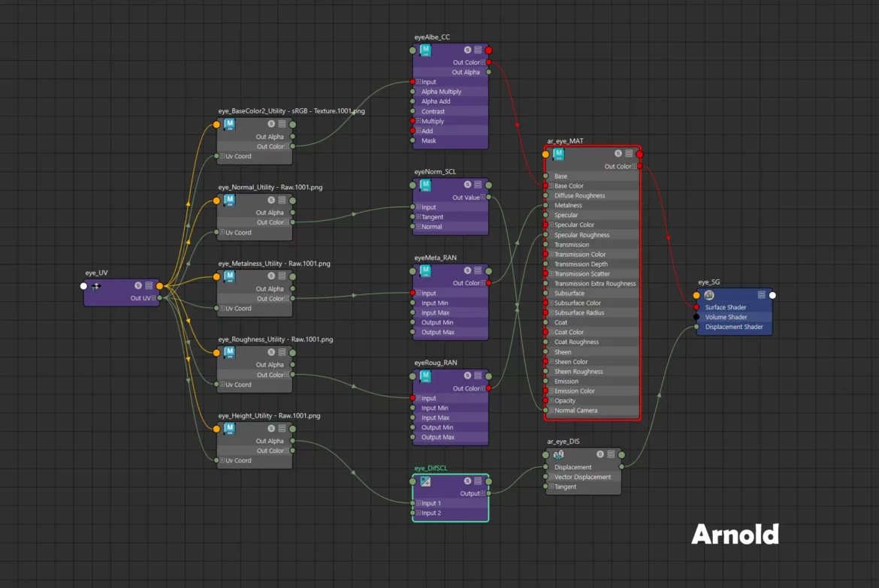Image resolution: width=879 pixels, height=588 pixels.
Task: Change view mode icon on eye_SG node
Action: [x=761, y=295]
